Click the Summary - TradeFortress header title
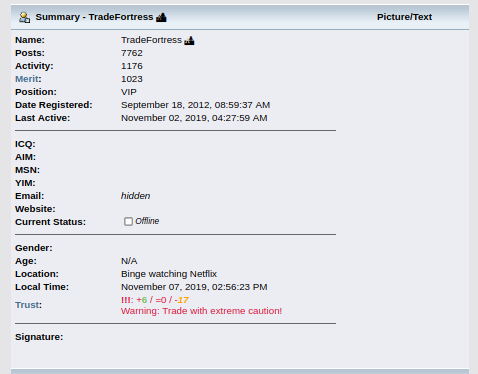Viewport: 478px width, 374px height. click(94, 17)
